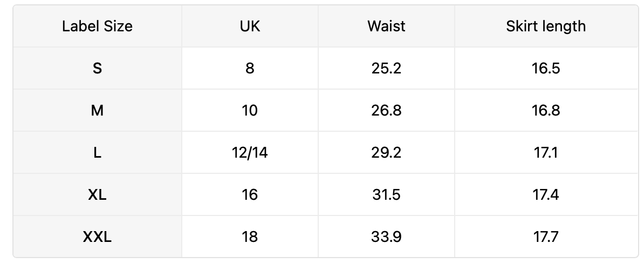Select the XXL label size cell

tap(97, 237)
